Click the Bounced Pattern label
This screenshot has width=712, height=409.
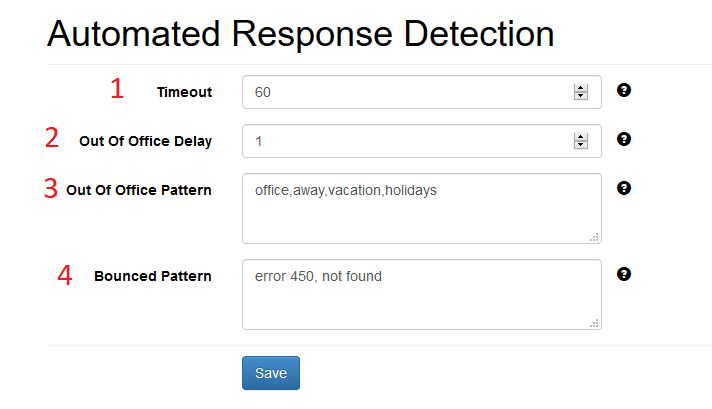pos(153,276)
